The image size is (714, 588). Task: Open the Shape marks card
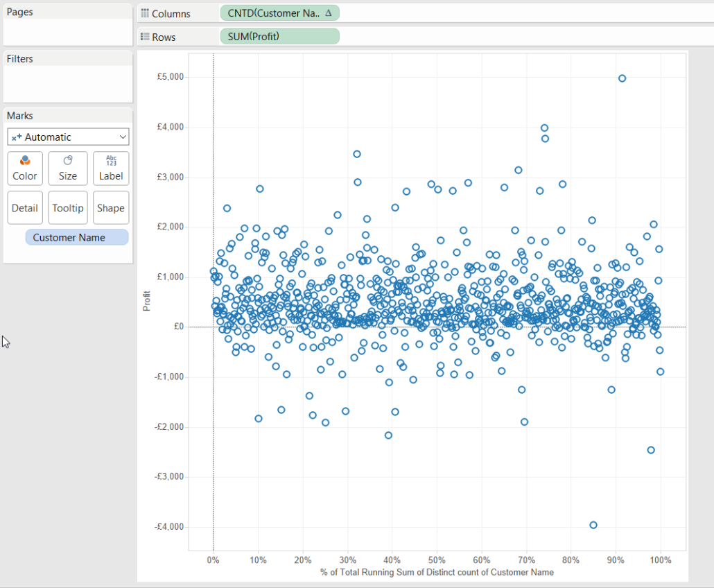pos(111,208)
